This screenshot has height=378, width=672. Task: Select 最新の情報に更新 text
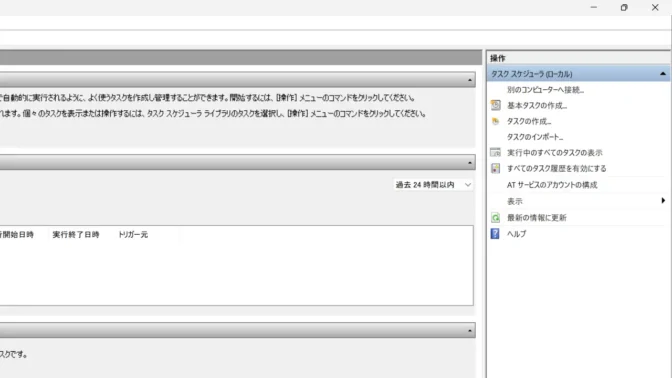[537, 218]
